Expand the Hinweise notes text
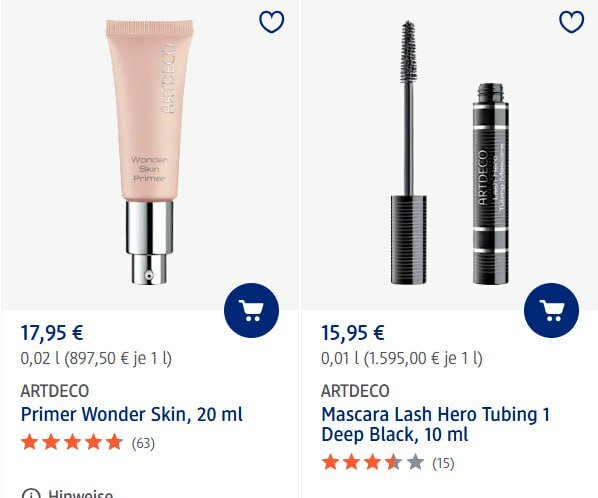The image size is (598, 498). 80,494
